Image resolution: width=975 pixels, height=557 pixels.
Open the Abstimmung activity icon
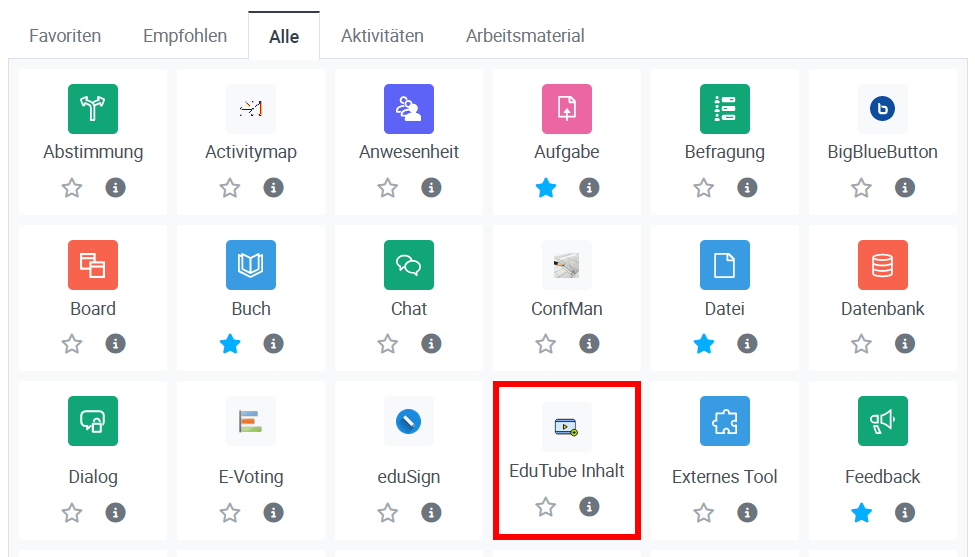coord(93,109)
